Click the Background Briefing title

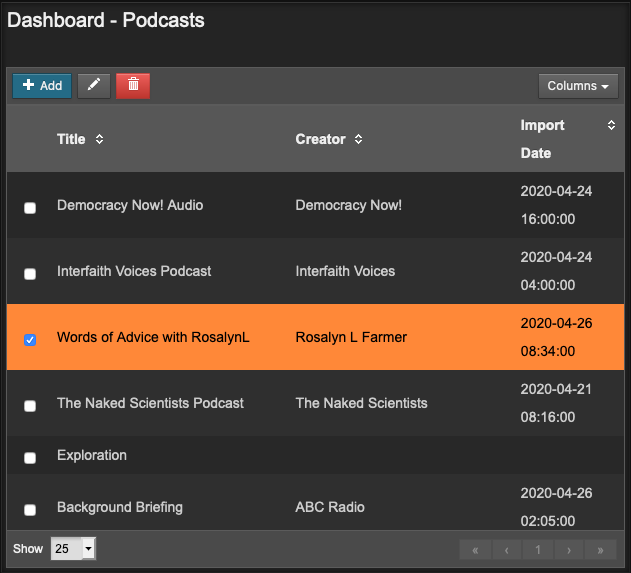pos(120,507)
